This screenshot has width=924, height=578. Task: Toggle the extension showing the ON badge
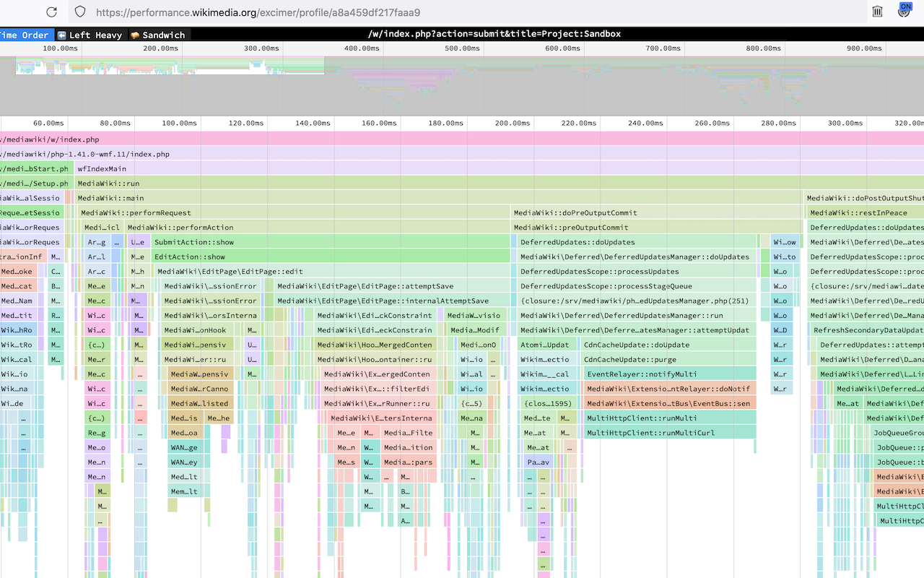point(904,11)
